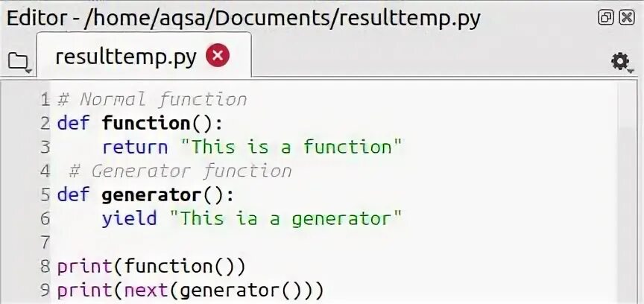Click the print(next(generator())) statement
Screen dimensions: 644x304
(190, 290)
